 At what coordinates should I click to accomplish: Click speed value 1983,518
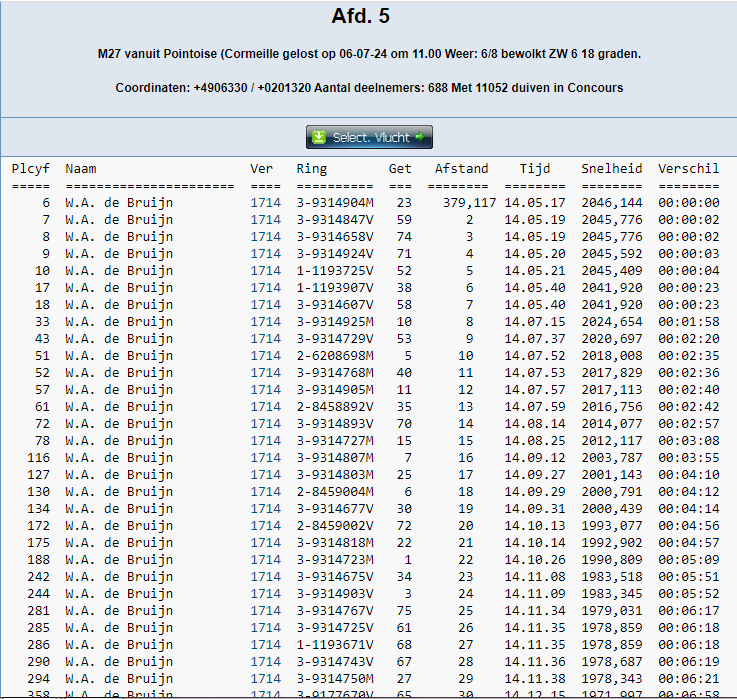612,576
